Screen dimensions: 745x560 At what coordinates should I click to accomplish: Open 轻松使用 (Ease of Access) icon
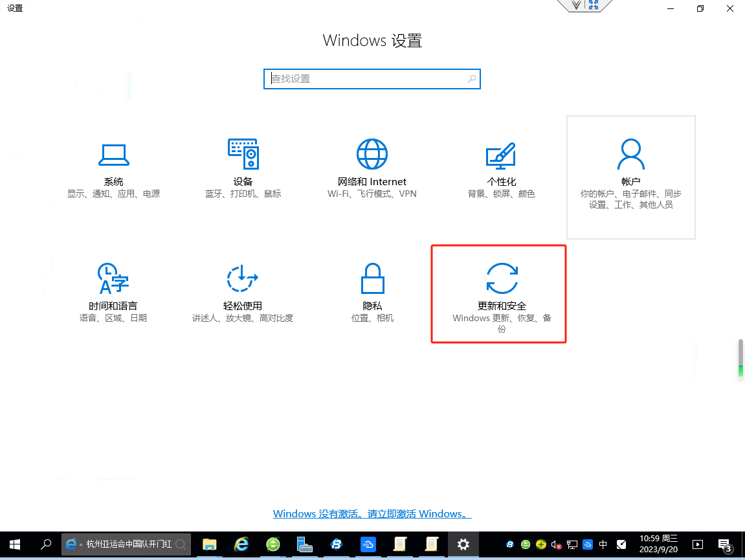242,278
